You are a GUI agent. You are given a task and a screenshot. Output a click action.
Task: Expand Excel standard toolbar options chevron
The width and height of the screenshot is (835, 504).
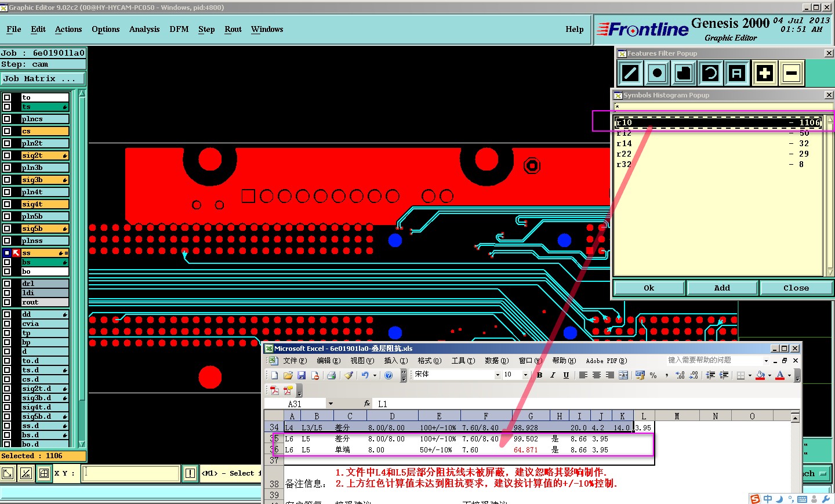pyautogui.click(x=404, y=375)
